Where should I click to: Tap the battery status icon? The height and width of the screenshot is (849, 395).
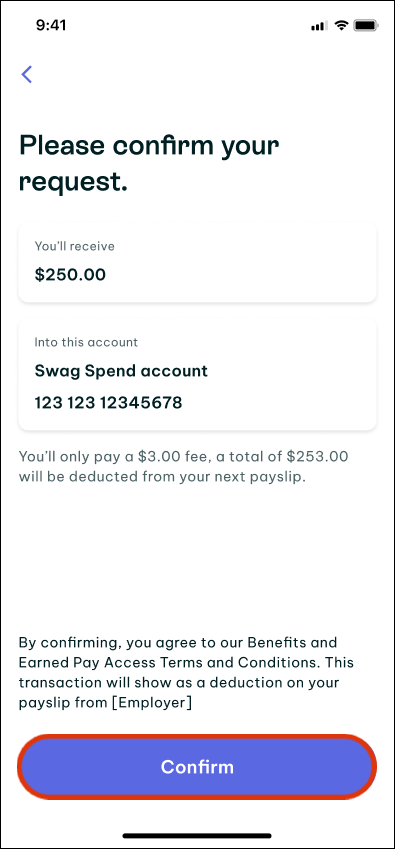365,25
